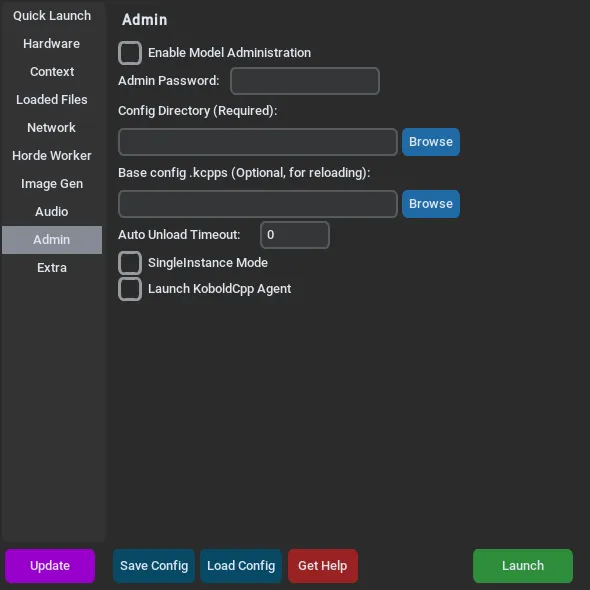Click the purple Update button

pyautogui.click(x=50, y=566)
